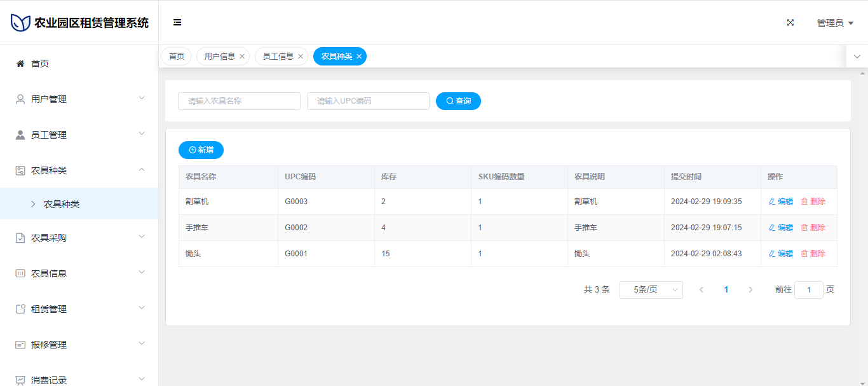Image resolution: width=868 pixels, height=386 pixels.
Task: Expand the 租赁管理 sidebar menu
Action: click(79, 309)
